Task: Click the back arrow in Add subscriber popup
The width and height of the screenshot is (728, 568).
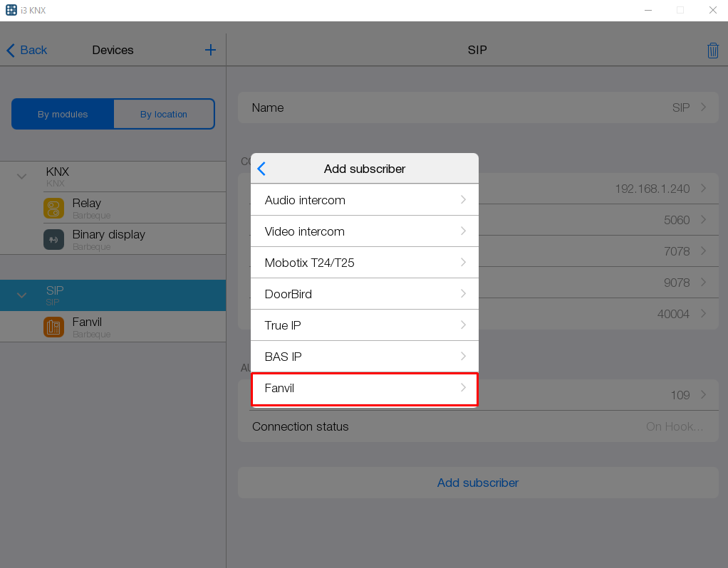Action: (261, 169)
